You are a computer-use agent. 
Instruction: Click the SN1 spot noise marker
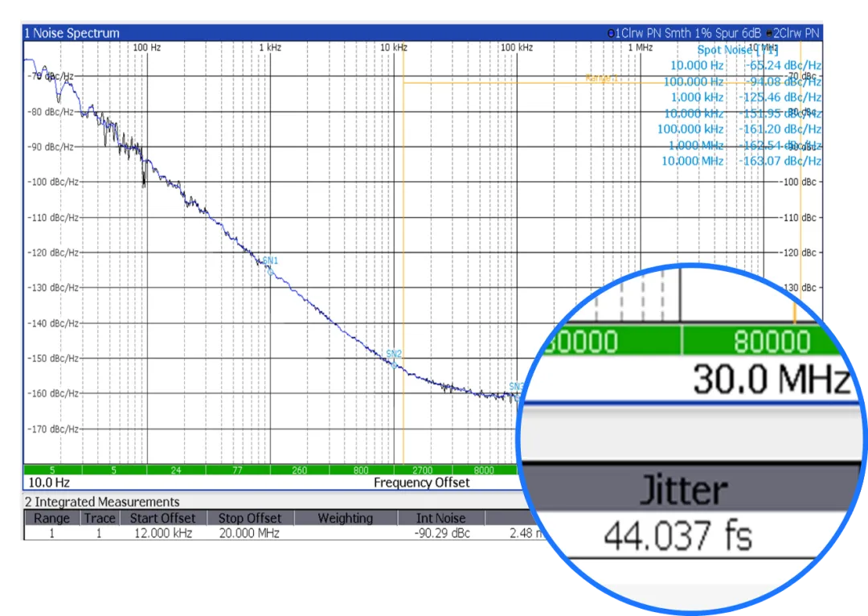(x=270, y=261)
